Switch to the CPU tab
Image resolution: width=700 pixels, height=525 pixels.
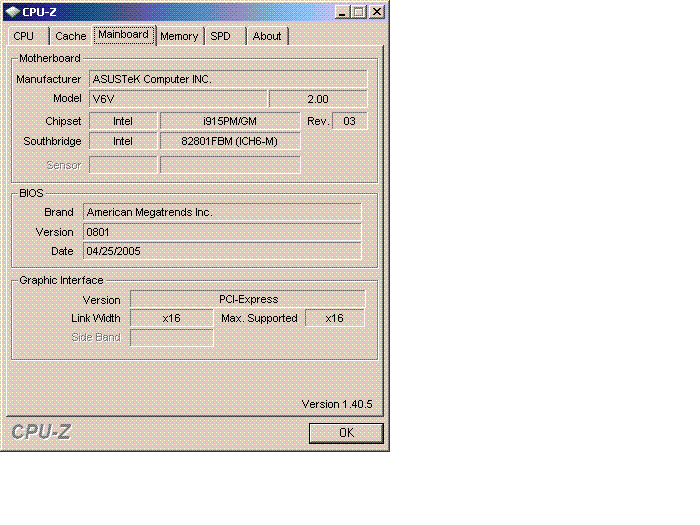[28, 36]
